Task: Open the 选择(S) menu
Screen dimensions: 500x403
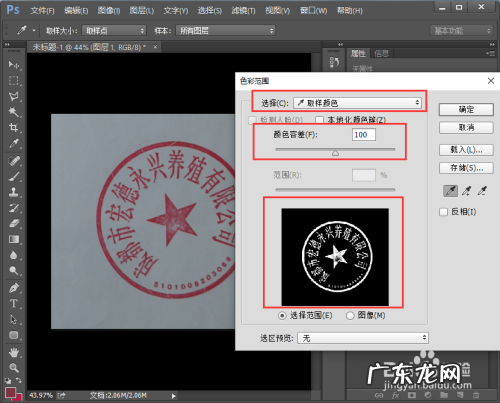Action: pyautogui.click(x=210, y=11)
